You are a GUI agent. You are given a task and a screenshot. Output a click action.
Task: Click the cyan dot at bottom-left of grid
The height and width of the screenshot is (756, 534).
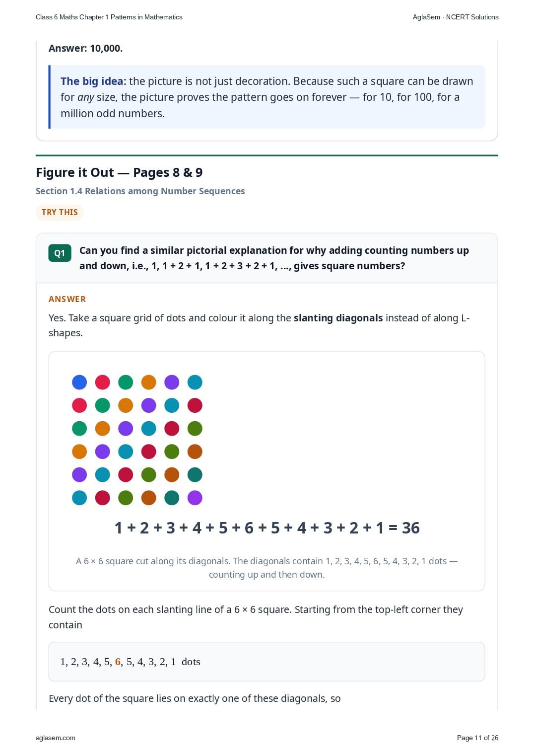(79, 498)
